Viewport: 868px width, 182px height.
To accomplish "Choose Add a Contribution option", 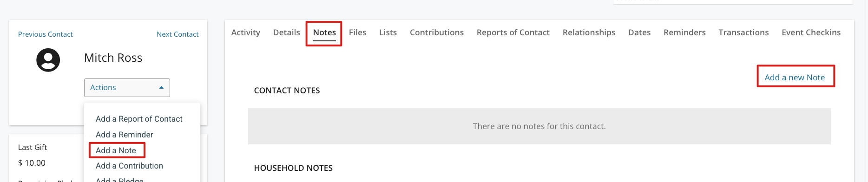I will [x=129, y=166].
